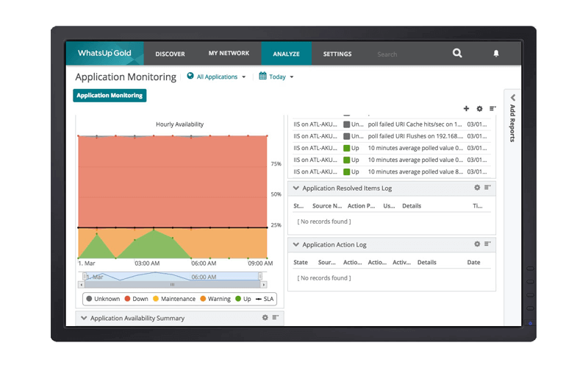
Task: Click the Date column header in Action Log
Action: pyautogui.click(x=473, y=262)
